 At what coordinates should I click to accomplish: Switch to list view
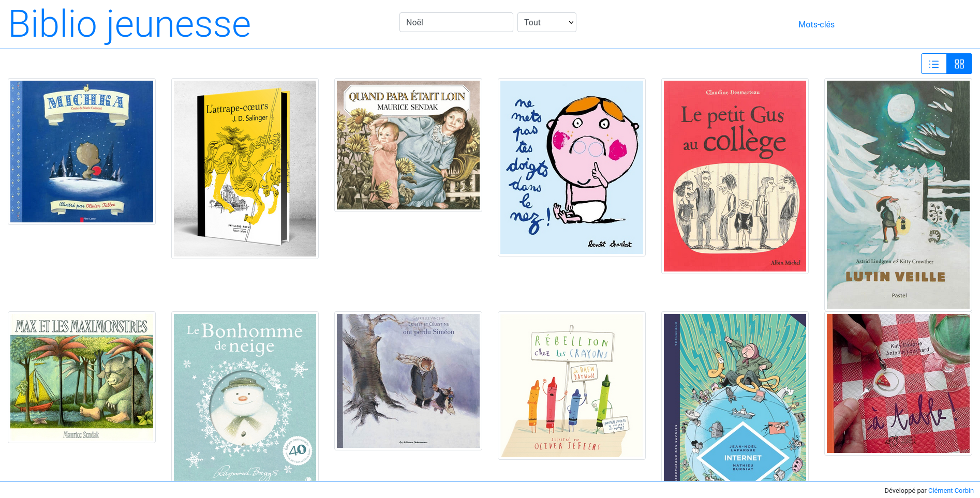(934, 64)
